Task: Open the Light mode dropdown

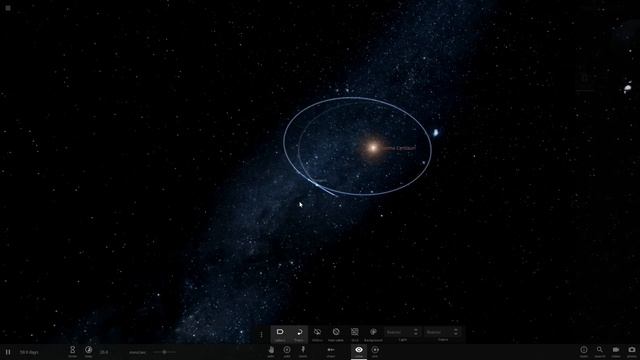Action: pos(402,332)
